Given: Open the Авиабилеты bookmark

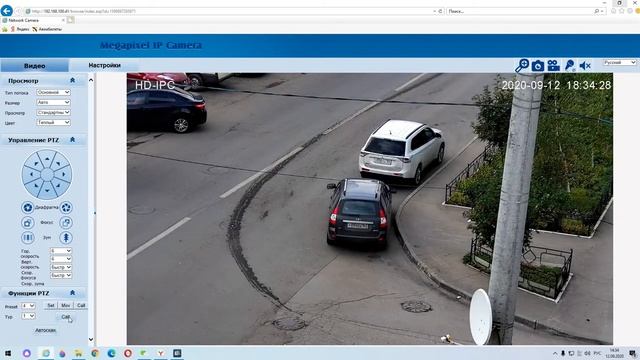Looking at the screenshot, I should pyautogui.click(x=47, y=29).
